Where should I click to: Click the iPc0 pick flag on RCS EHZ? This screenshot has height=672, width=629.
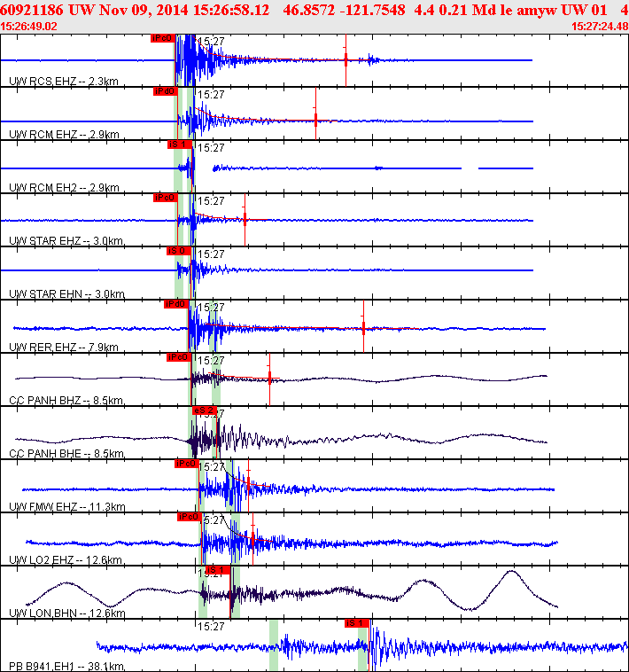(x=162, y=38)
